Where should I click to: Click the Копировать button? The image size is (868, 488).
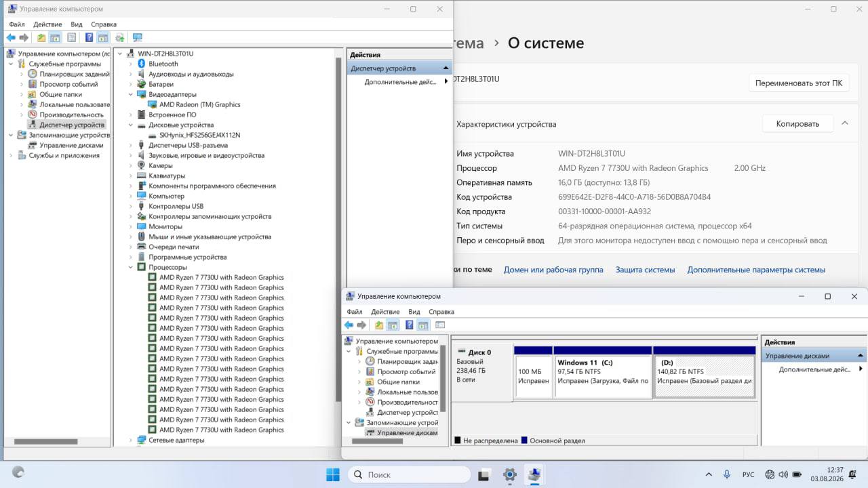[x=797, y=123]
